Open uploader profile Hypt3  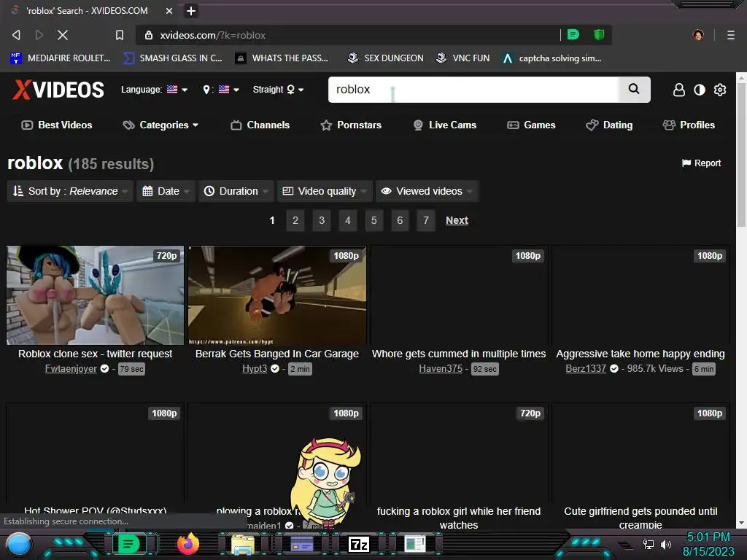[255, 368]
